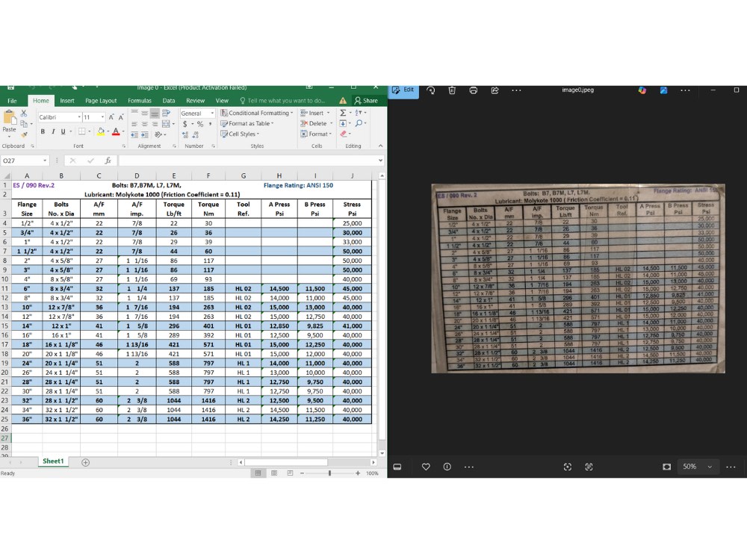Image resolution: width=747 pixels, height=560 pixels.
Task: Click the Excel zoom slider handle
Action: 329,473
